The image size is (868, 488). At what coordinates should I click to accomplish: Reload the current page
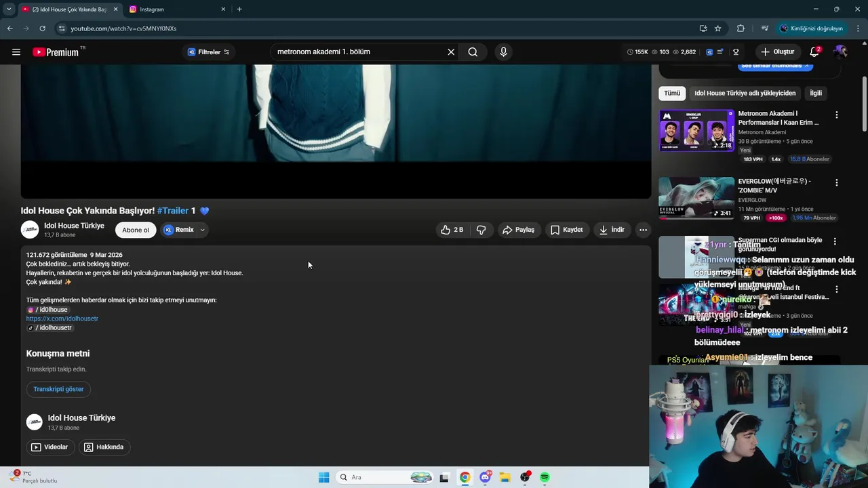(42, 28)
